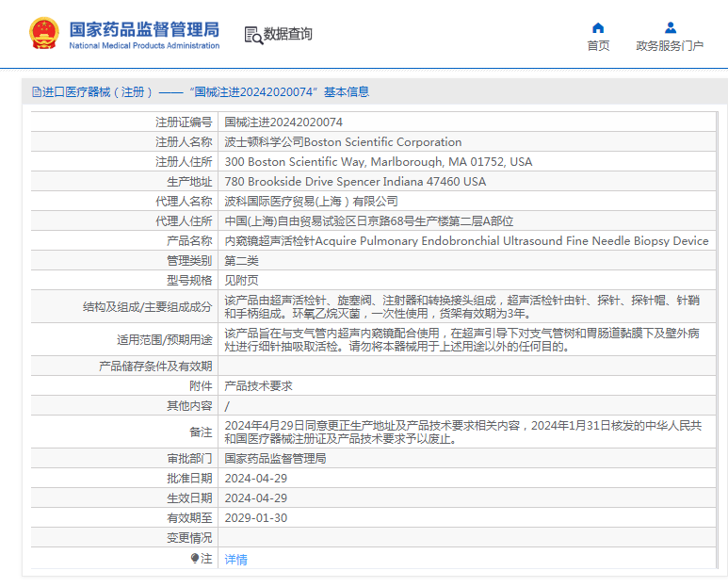Click the 注册人住所 row label

[184, 162]
